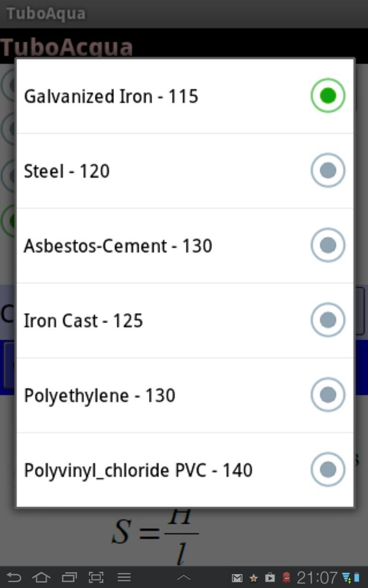This screenshot has height=588, width=368.
Task: Choose the PVC - 140 radio button
Action: coord(328,469)
